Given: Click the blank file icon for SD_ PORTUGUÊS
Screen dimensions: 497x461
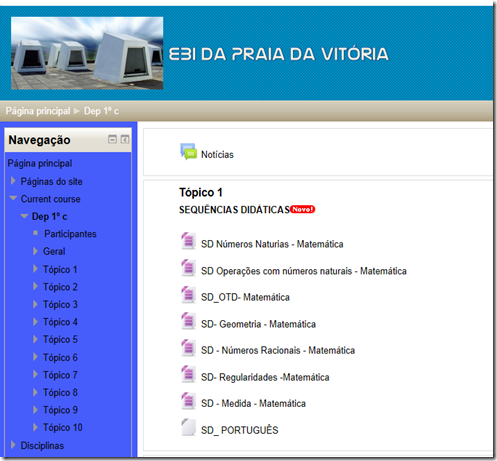Looking at the screenshot, I should tap(188, 427).
